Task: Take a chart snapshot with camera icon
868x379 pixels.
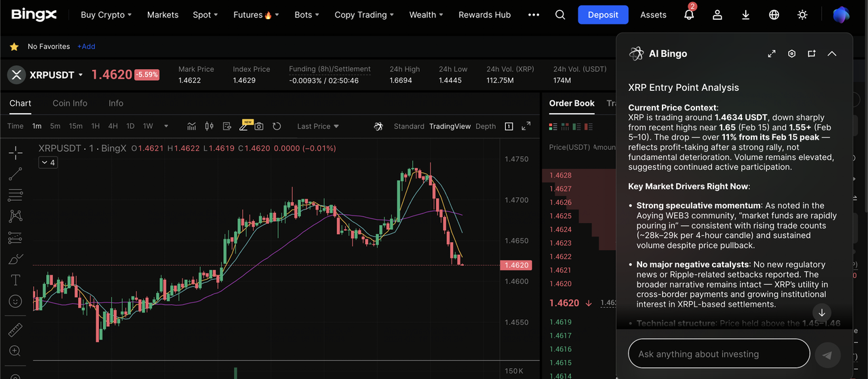Action: point(259,126)
